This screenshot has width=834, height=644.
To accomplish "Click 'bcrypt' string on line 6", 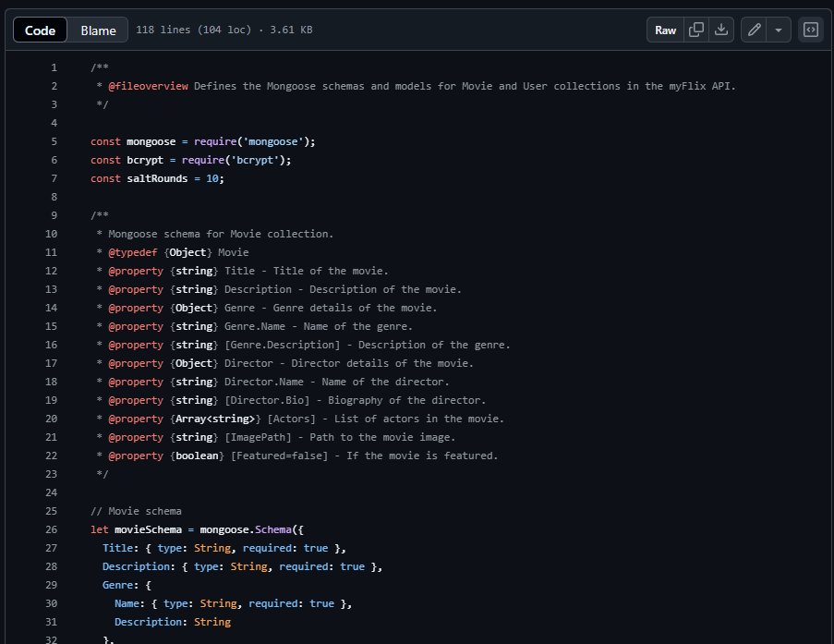I will click(x=255, y=160).
